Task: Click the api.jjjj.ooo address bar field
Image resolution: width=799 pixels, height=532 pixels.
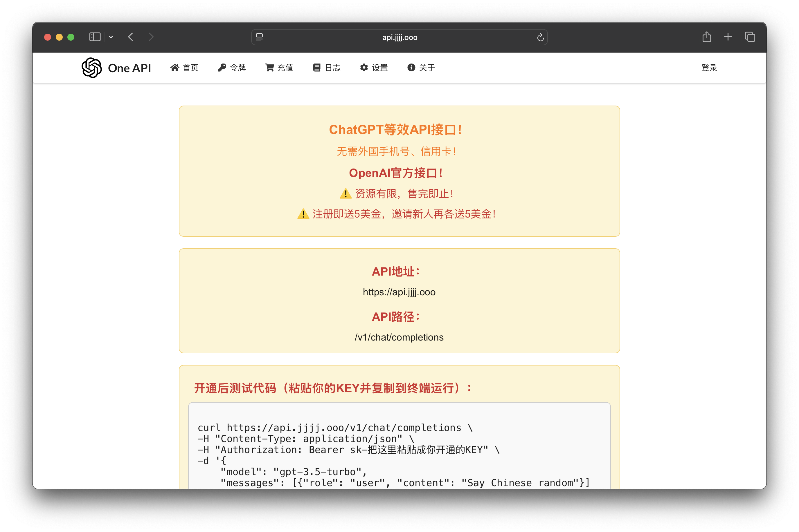Action: click(399, 37)
